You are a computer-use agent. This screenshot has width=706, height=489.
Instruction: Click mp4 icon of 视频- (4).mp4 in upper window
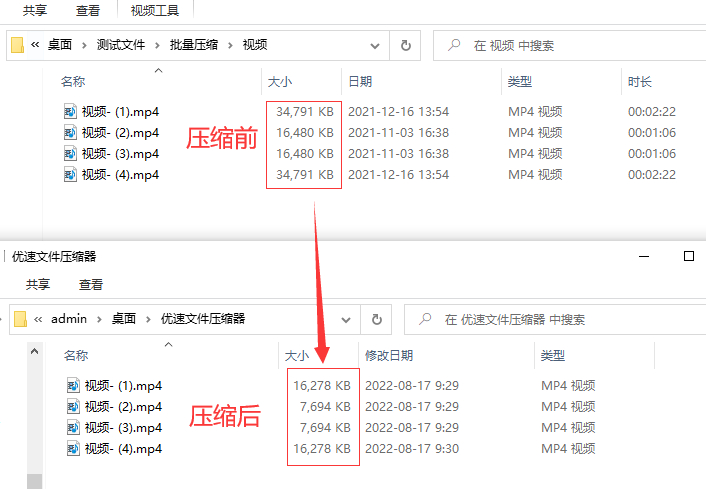[70, 174]
